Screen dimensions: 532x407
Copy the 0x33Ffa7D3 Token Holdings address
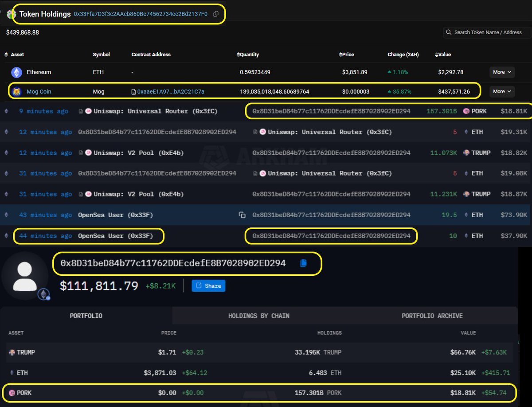tap(216, 14)
